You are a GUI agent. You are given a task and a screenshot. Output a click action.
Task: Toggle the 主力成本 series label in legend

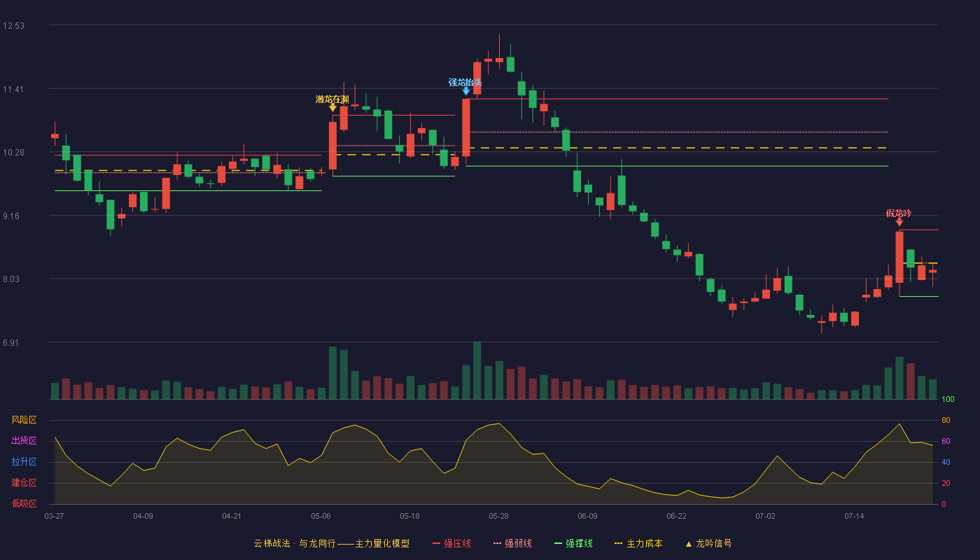644,544
